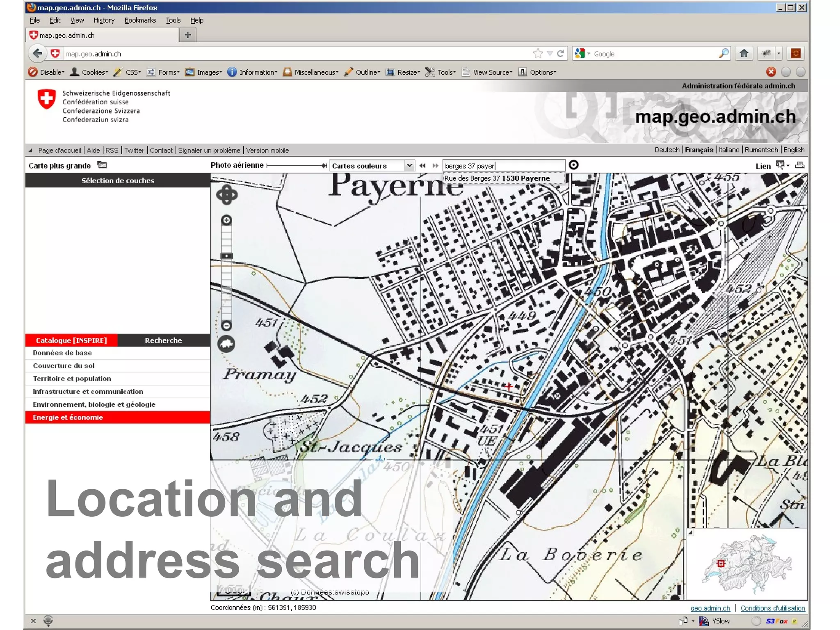Open the Cookies developer menu
The image size is (840, 630).
point(89,72)
